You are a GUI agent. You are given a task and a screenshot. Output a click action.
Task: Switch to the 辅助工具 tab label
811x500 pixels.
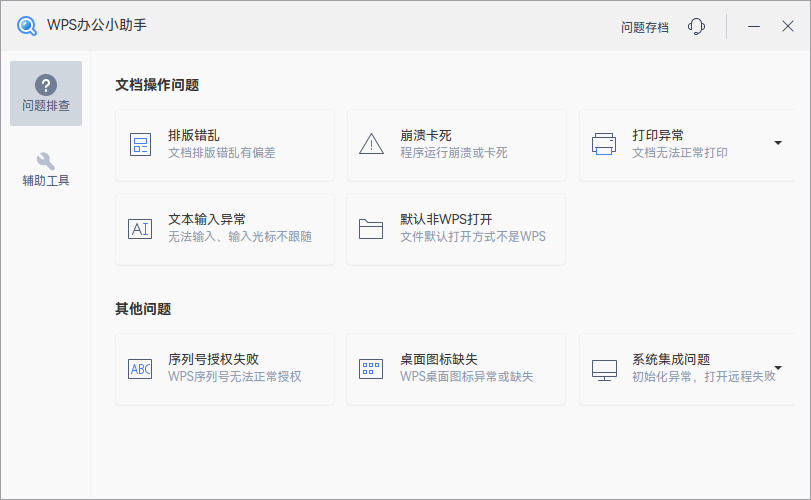[x=46, y=180]
